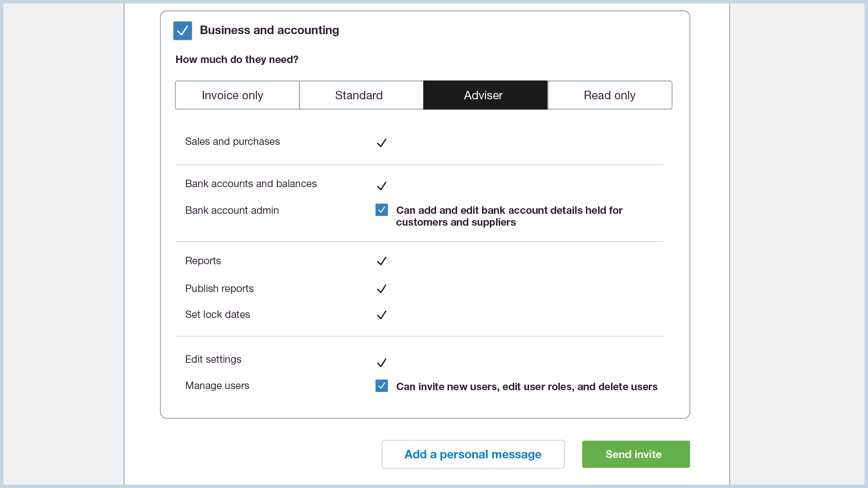The width and height of the screenshot is (868, 488).
Task: Click the checkmark beside Bank accounts and balances
Action: pyautogui.click(x=382, y=185)
